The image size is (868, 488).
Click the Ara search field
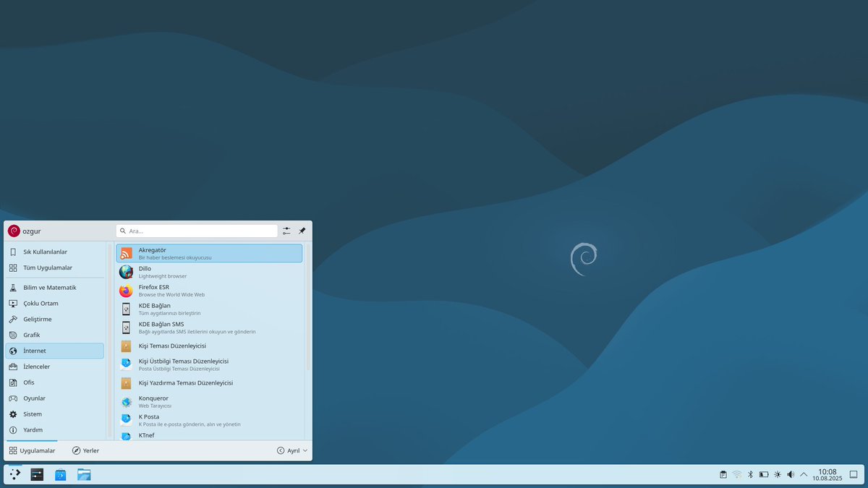point(197,231)
